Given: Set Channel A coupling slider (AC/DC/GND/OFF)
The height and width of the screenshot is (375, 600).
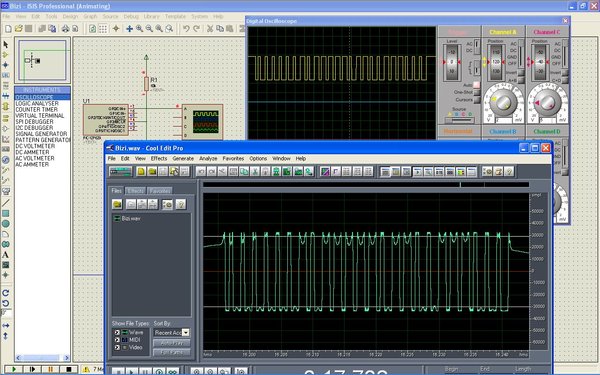Looking at the screenshot, I should tap(521, 54).
